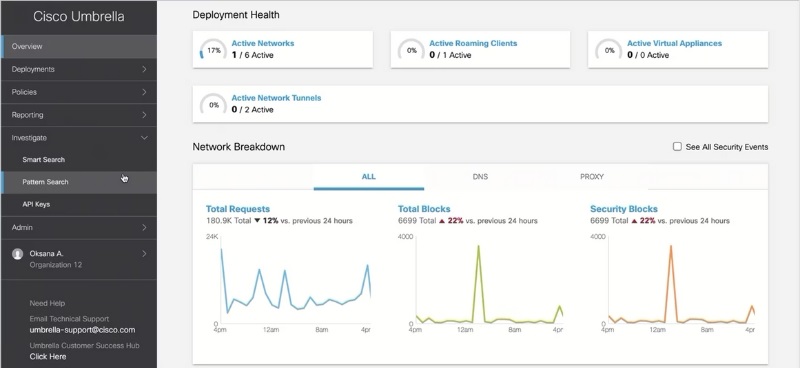
Task: Expand the Reporting menu chevron
Action: [x=144, y=115]
